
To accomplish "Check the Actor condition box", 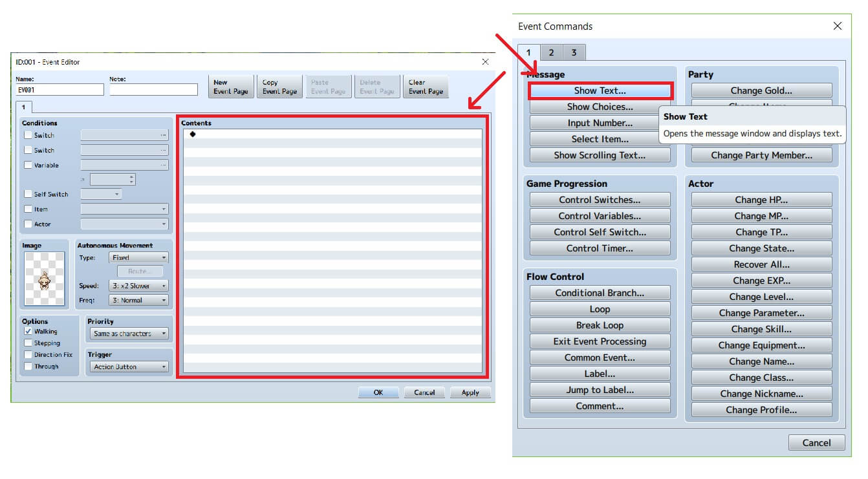I will click(x=28, y=224).
